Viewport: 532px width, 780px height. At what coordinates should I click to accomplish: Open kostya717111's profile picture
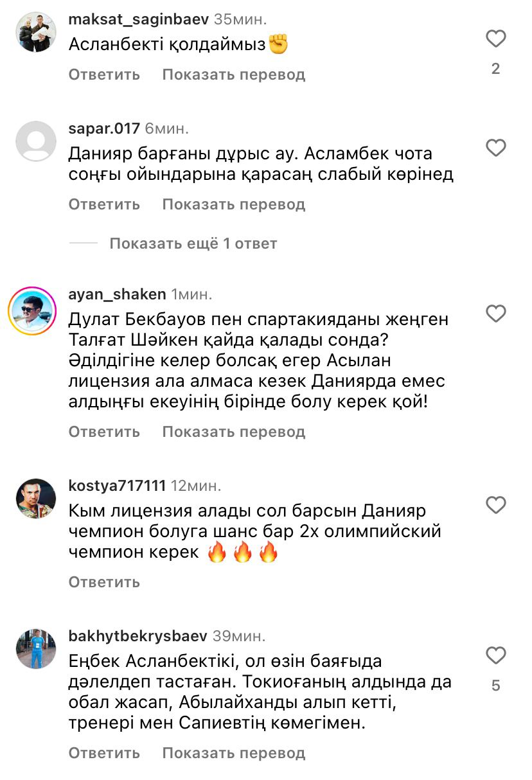click(x=36, y=498)
